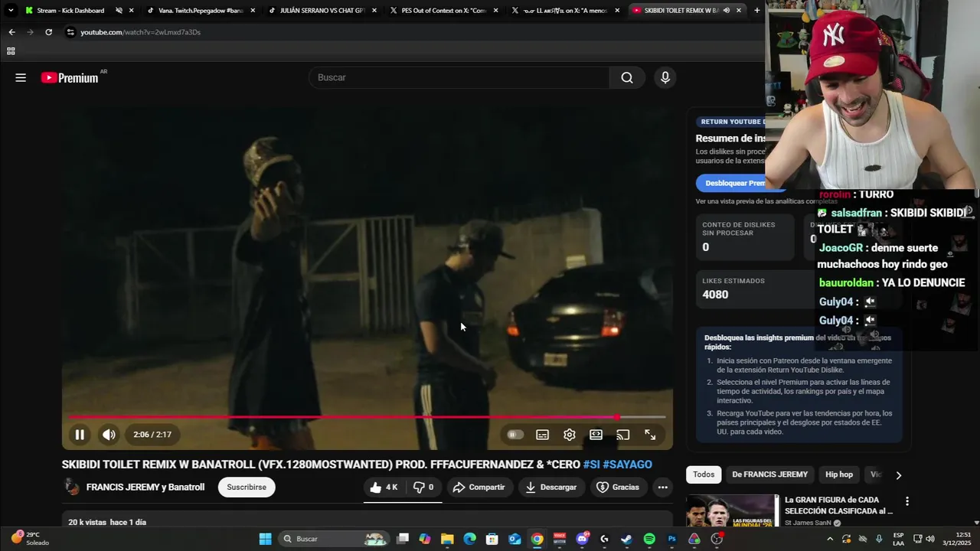
Task: Mute the YouTube player volume
Action: click(x=109, y=435)
